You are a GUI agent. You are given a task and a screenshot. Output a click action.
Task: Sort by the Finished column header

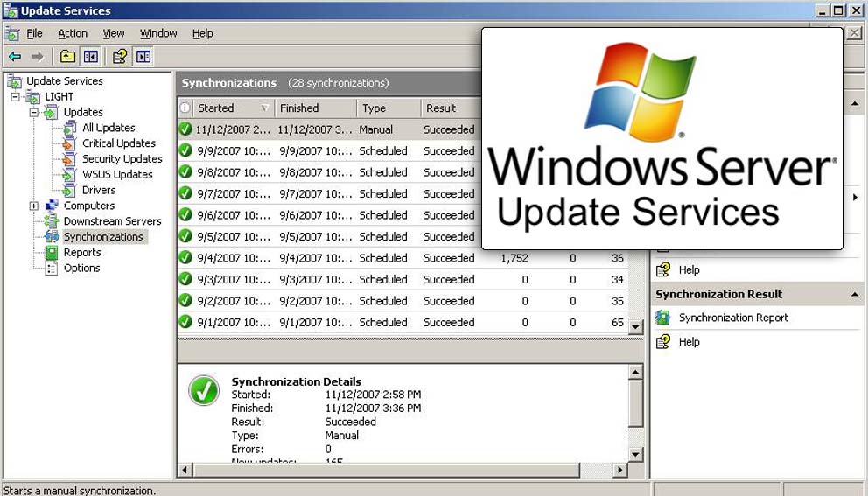(x=315, y=108)
